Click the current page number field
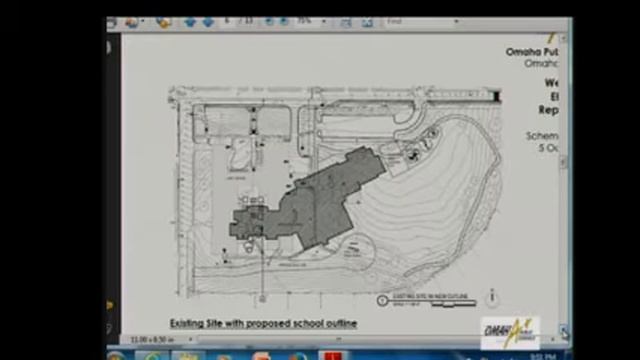Image resolution: width=640 pixels, height=360 pixels. [x=227, y=21]
